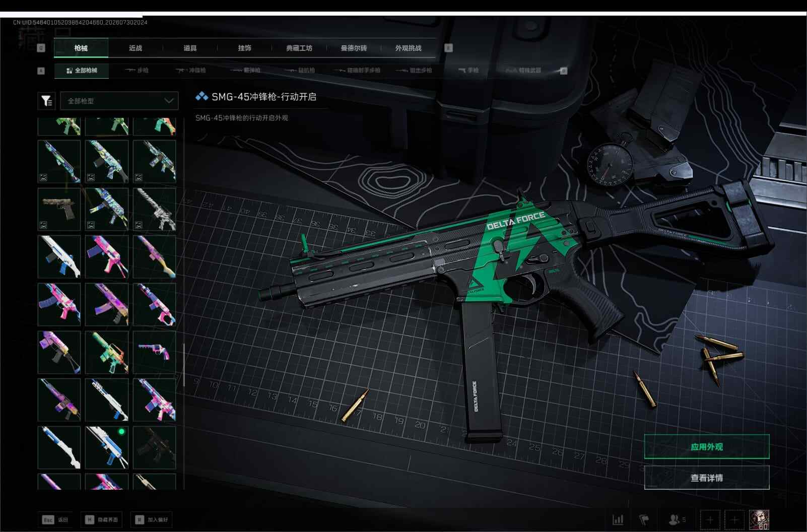Select the pink revolver skin thumbnail
Viewport: 807px width, 532px height.
[154, 352]
